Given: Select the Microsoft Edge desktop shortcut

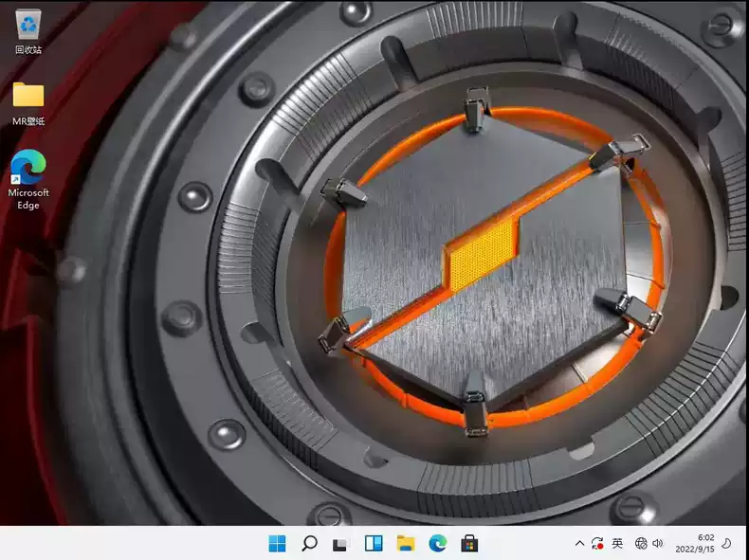Looking at the screenshot, I should tap(28, 180).
